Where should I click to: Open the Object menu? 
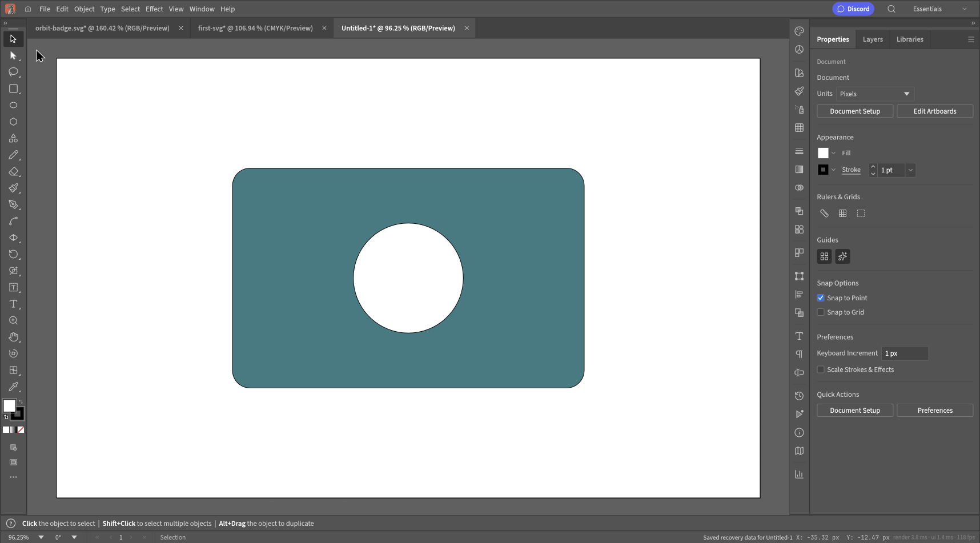[x=84, y=9]
